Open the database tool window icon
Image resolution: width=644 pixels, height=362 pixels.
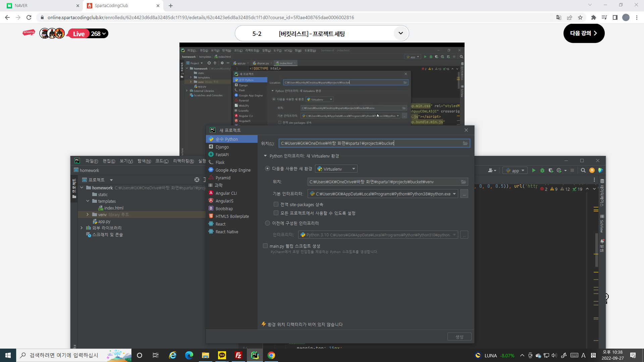[x=602, y=181]
